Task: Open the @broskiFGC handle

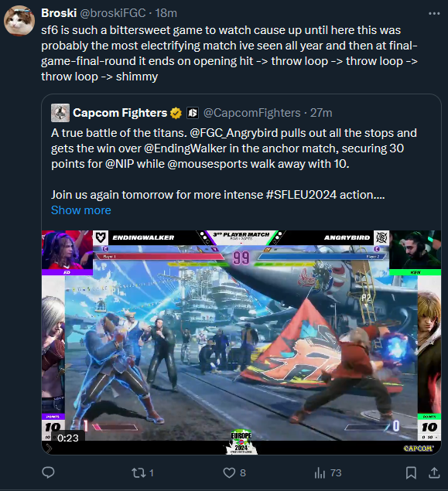Action: [x=113, y=13]
